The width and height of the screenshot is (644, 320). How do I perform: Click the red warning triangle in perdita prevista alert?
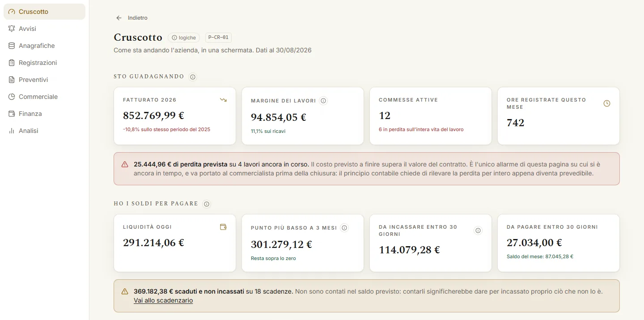point(125,164)
